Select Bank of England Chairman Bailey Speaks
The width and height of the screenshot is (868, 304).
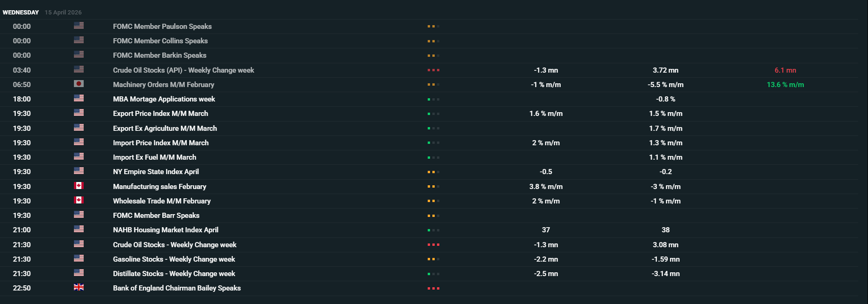tap(177, 288)
